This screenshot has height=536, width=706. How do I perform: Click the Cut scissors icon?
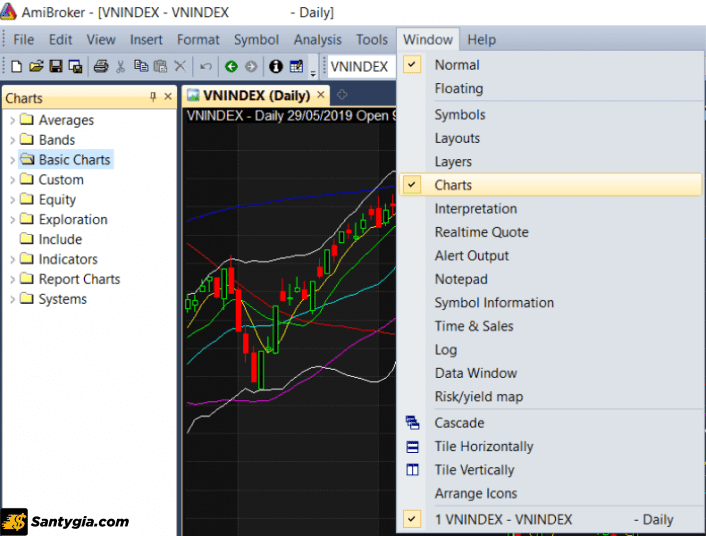121,67
